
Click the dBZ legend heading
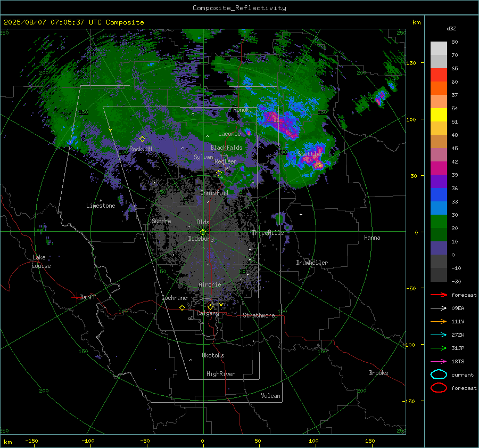pyautogui.click(x=451, y=28)
